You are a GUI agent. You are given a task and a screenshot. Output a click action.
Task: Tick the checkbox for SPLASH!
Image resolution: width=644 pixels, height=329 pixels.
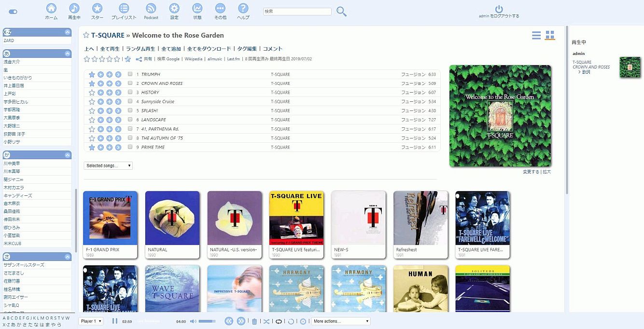[x=130, y=111]
